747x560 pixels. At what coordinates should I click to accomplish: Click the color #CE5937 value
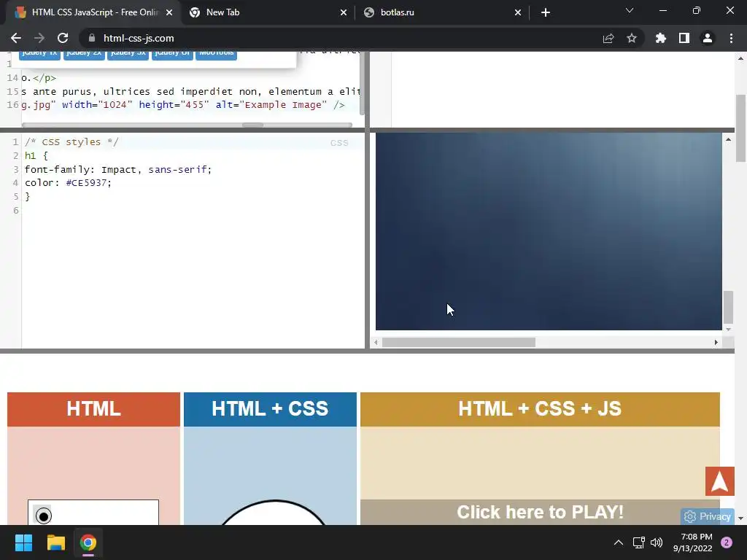pyautogui.click(x=86, y=183)
